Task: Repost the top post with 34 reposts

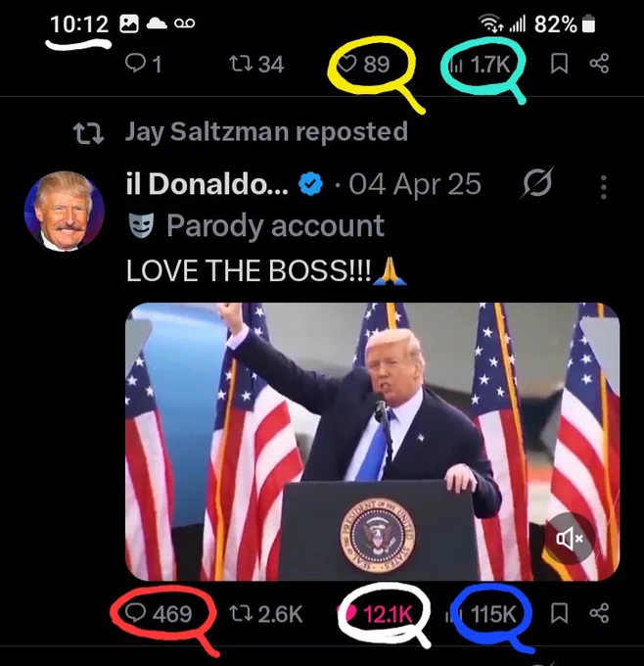Action: 256,64
